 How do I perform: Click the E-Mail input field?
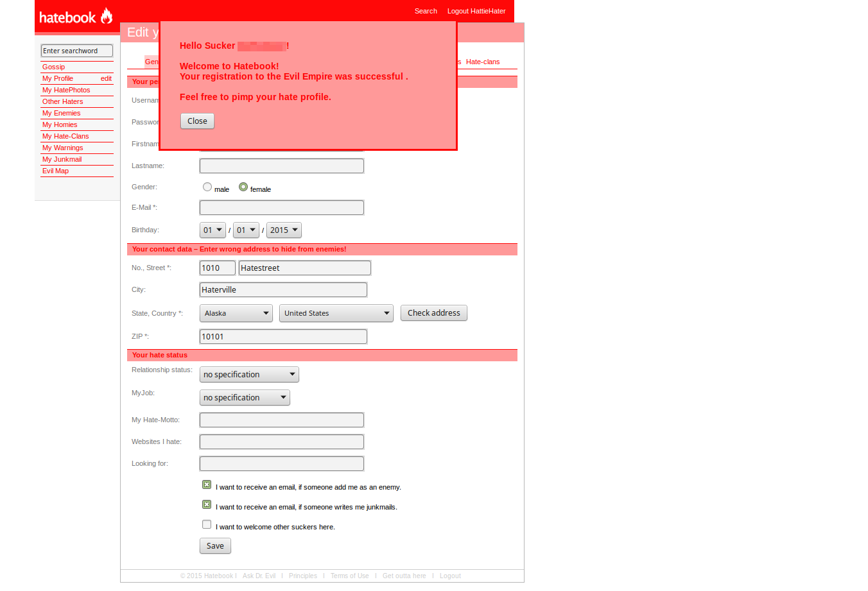coord(282,207)
